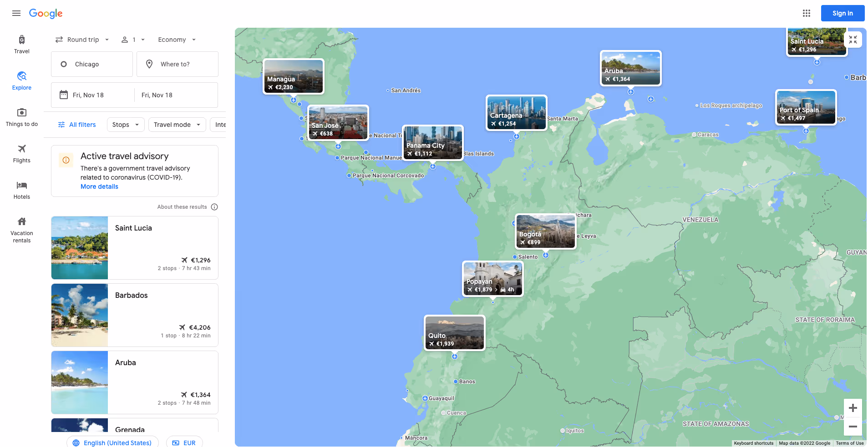Go to Flights in sidebar
Image resolution: width=868 pixels, height=447 pixels.
[22, 154]
